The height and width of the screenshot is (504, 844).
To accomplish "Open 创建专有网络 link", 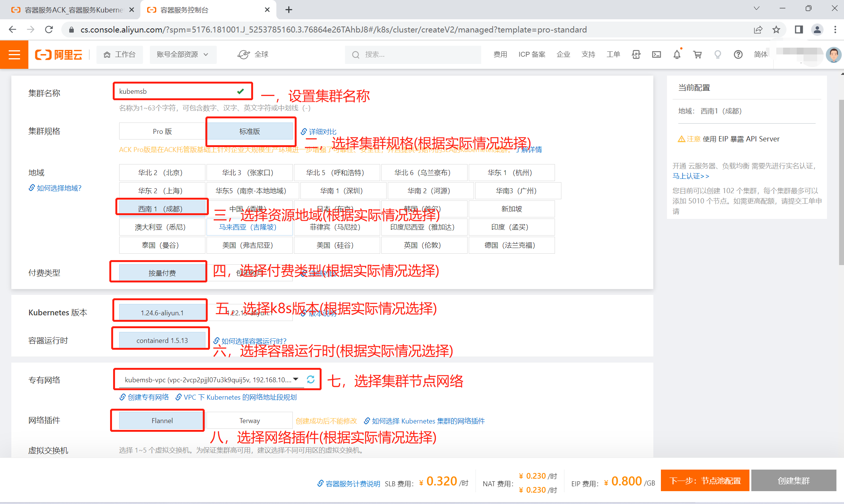I will [x=144, y=397].
